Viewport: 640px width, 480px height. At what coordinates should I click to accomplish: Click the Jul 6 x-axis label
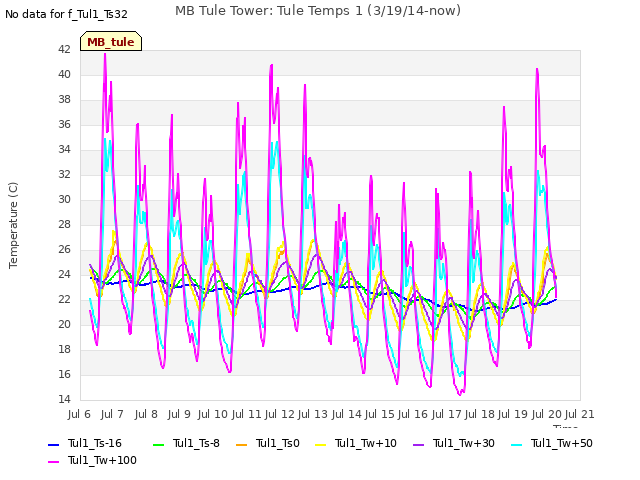[79, 414]
